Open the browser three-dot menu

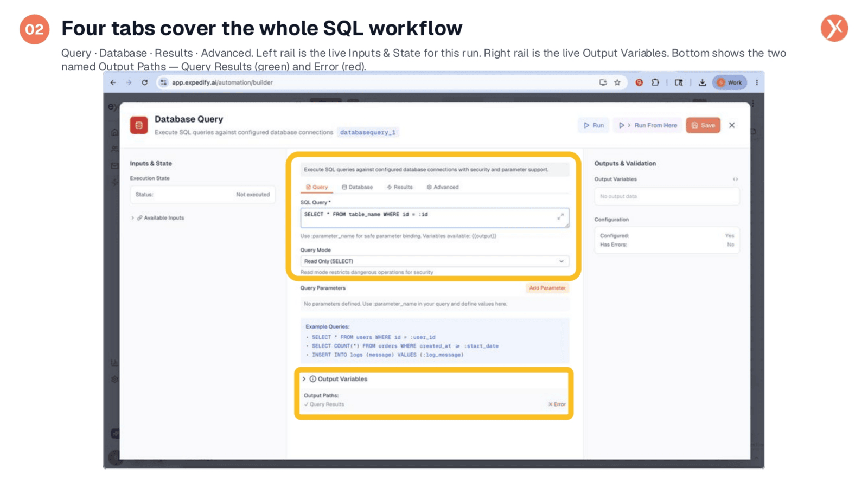pos(757,82)
